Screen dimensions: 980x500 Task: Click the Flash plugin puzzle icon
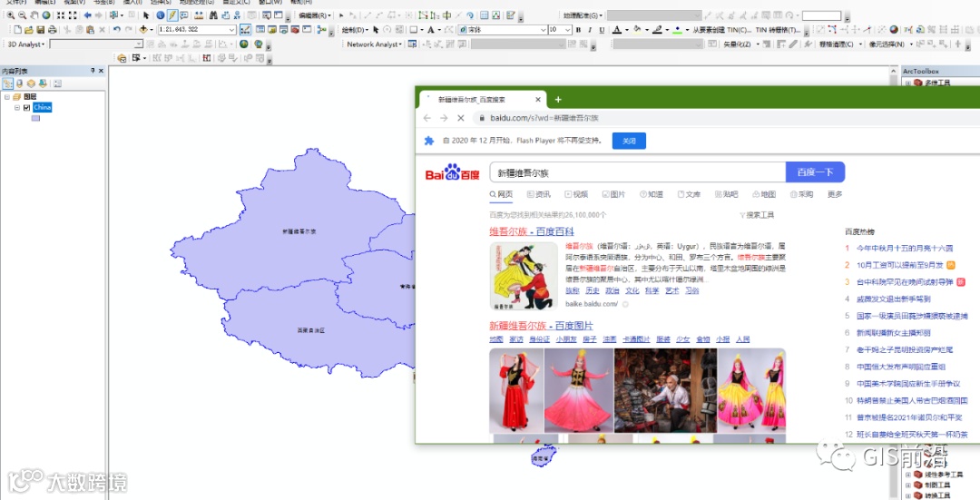(428, 141)
